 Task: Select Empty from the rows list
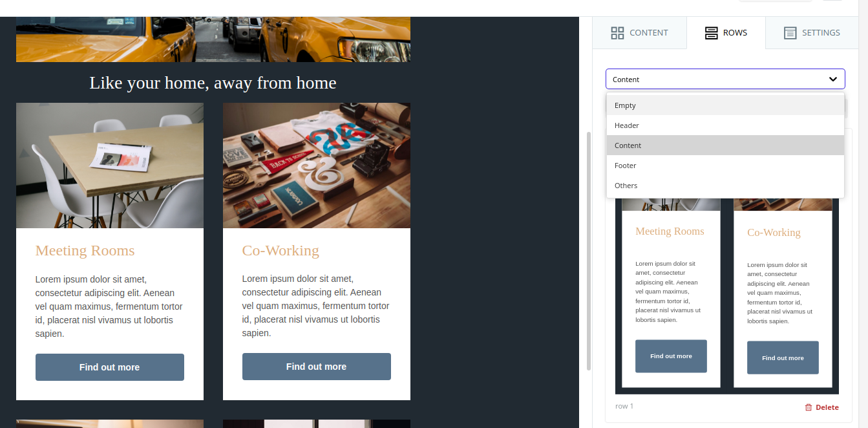click(x=725, y=105)
